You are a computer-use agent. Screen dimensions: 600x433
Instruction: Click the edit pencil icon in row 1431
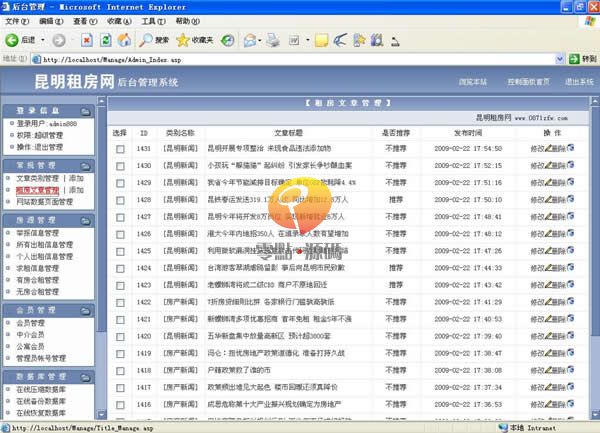[548, 148]
